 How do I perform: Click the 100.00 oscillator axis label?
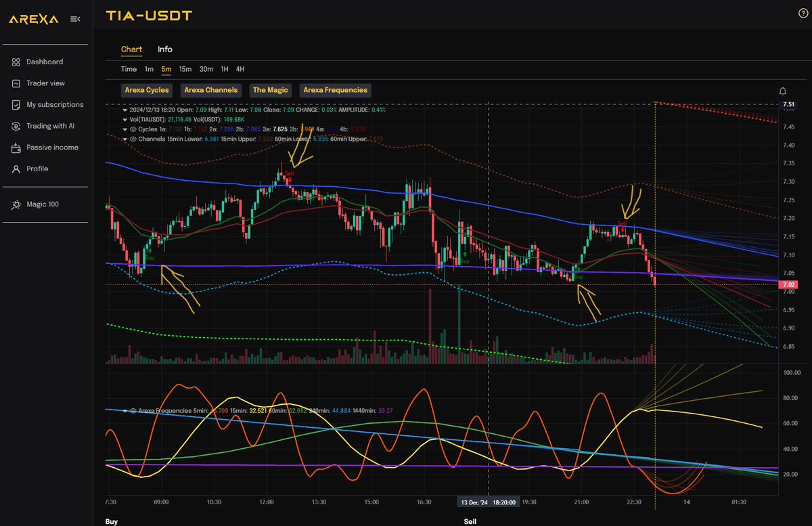point(791,373)
